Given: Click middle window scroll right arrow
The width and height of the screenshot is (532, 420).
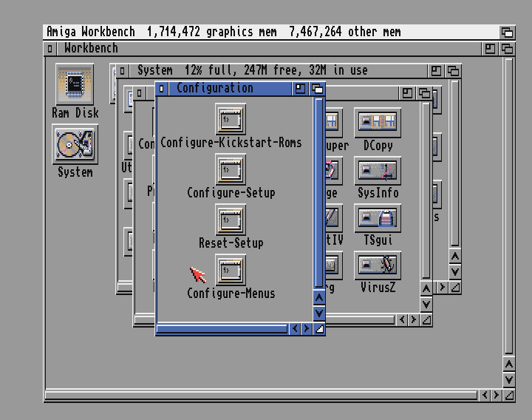Looking at the screenshot, I should click(x=414, y=320).
